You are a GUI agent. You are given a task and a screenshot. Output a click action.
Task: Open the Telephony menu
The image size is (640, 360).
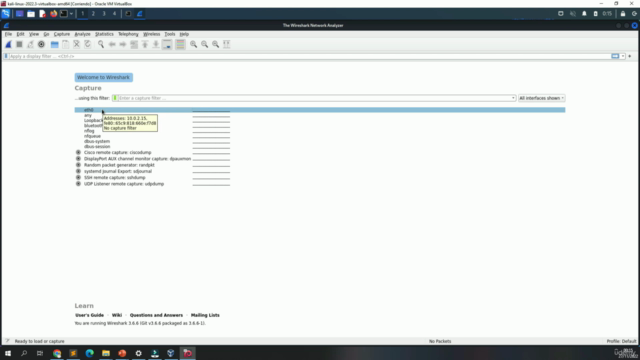click(128, 34)
